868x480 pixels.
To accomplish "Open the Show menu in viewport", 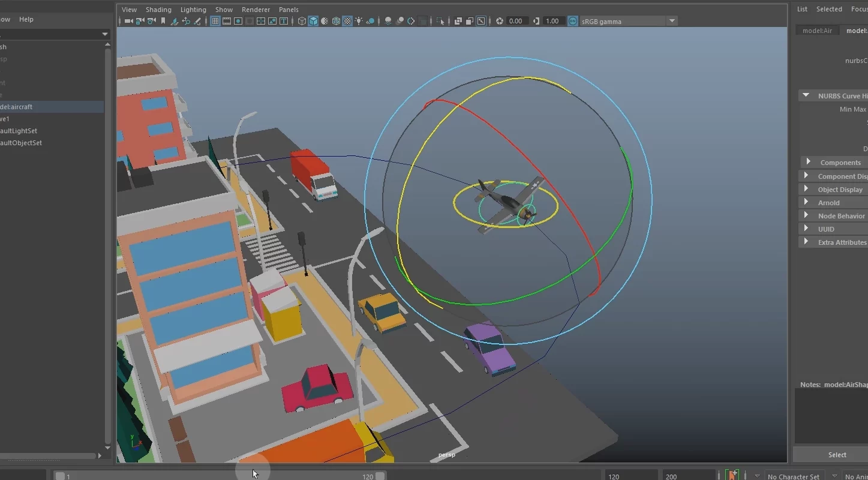I will (x=224, y=10).
